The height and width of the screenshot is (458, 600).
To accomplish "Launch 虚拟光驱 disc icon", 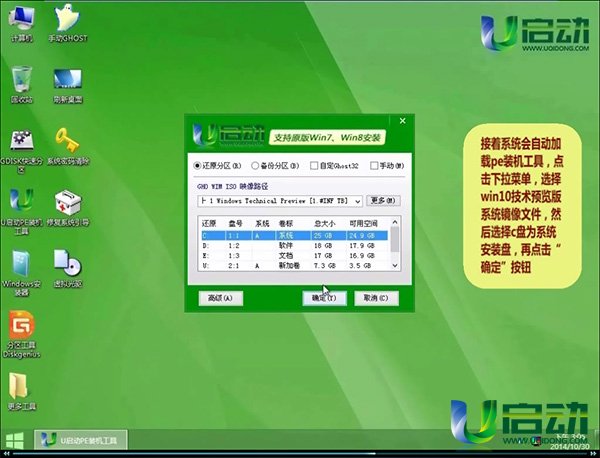I will pos(68,269).
